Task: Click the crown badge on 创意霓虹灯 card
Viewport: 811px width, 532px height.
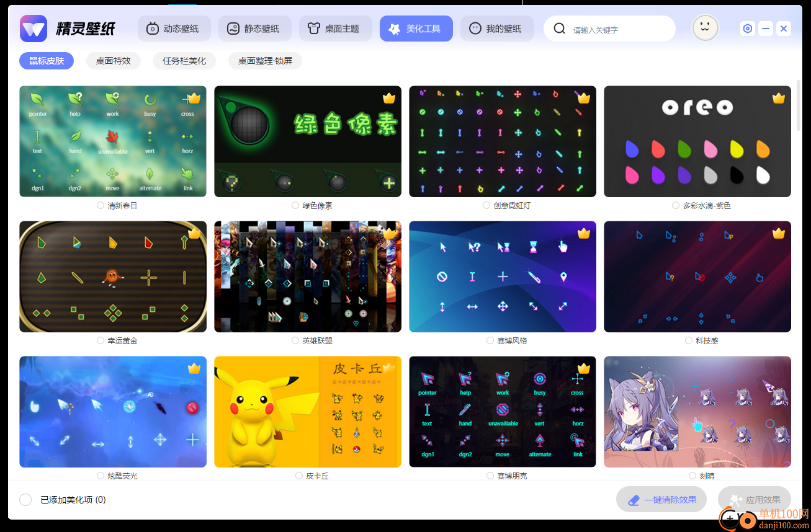Action: pyautogui.click(x=584, y=98)
